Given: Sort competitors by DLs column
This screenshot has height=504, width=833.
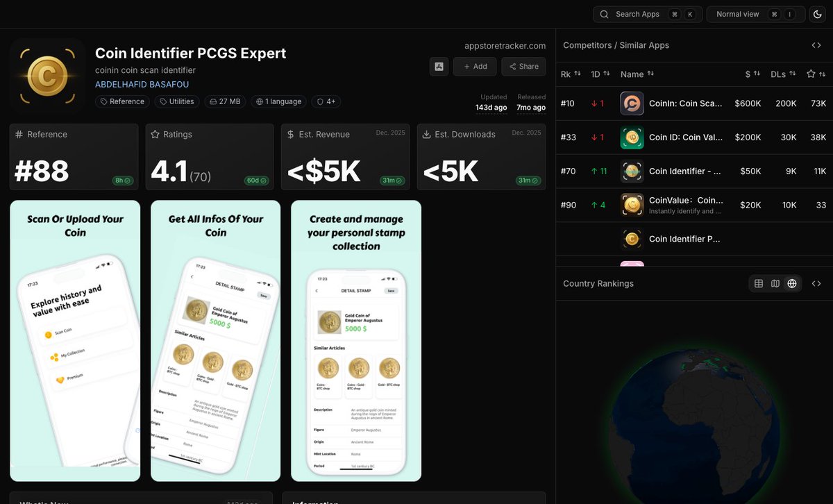Looking at the screenshot, I should coord(784,74).
